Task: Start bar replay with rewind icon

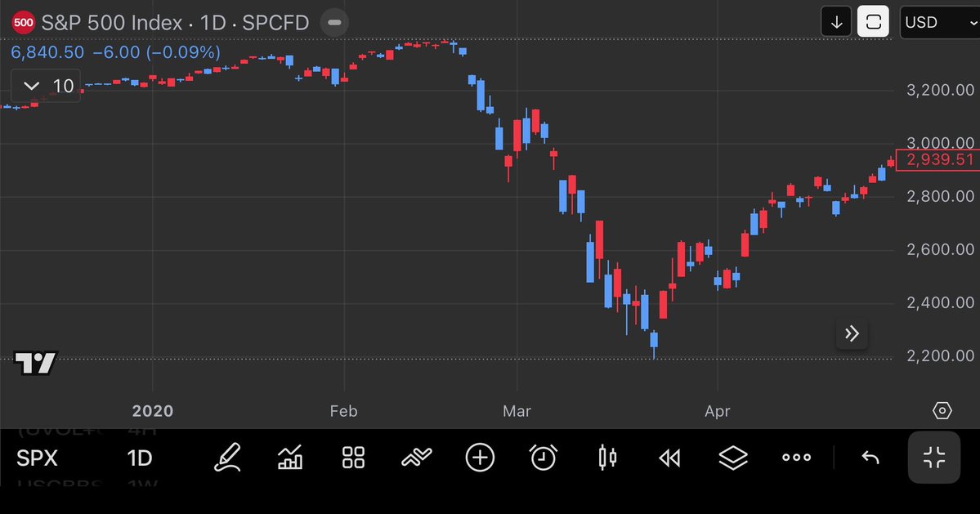Action: pyautogui.click(x=669, y=459)
